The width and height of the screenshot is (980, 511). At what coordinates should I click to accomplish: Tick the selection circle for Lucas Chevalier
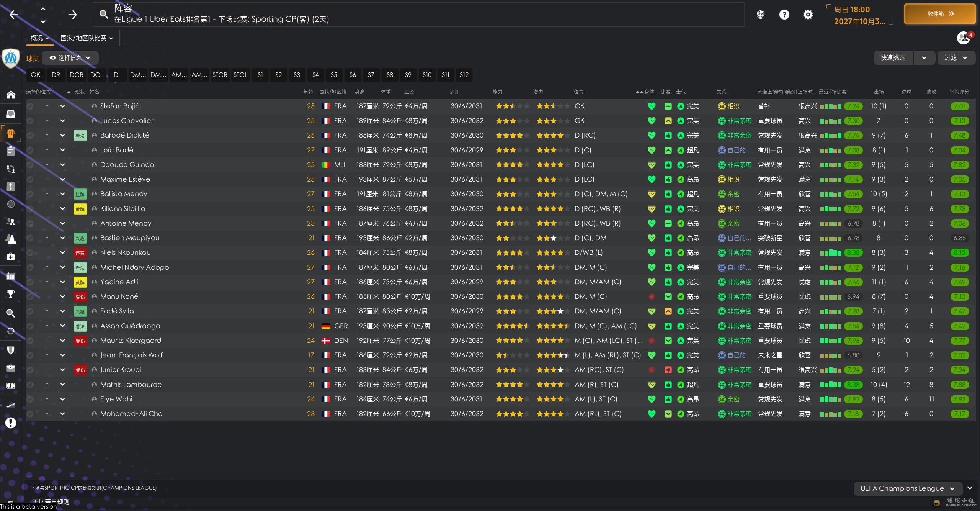coord(30,121)
